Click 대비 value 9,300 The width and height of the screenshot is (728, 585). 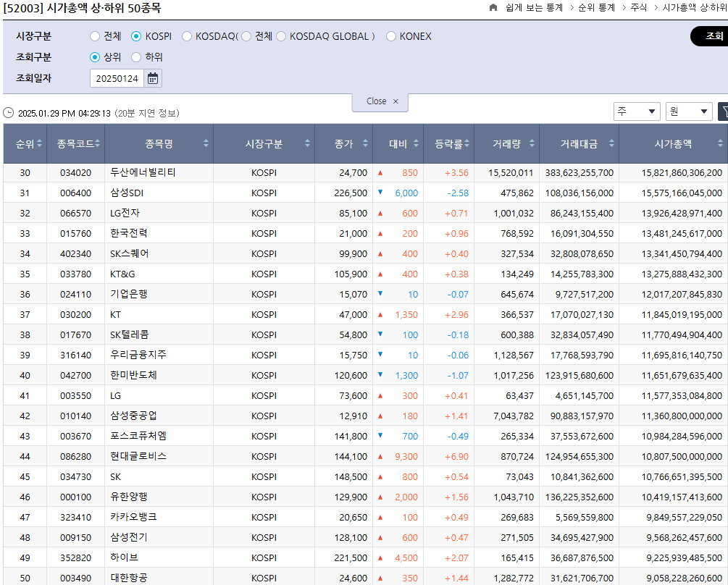point(406,457)
